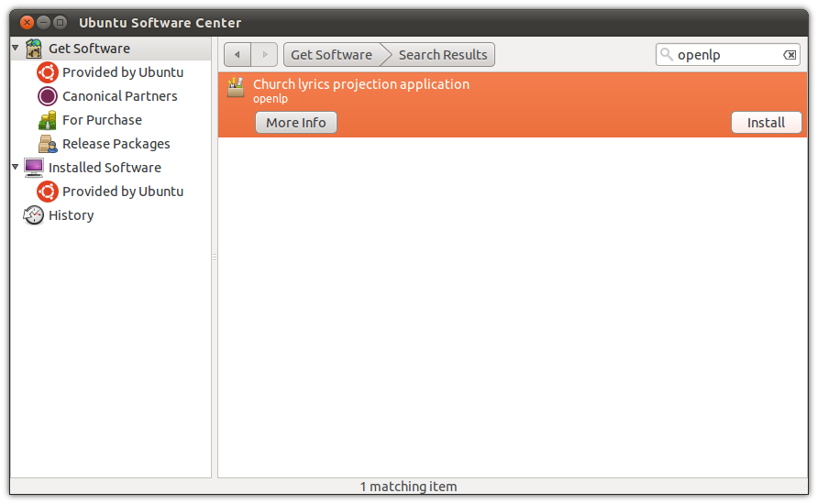Click the openlp package icon
Image resolution: width=818 pixels, height=504 pixels.
[236, 87]
